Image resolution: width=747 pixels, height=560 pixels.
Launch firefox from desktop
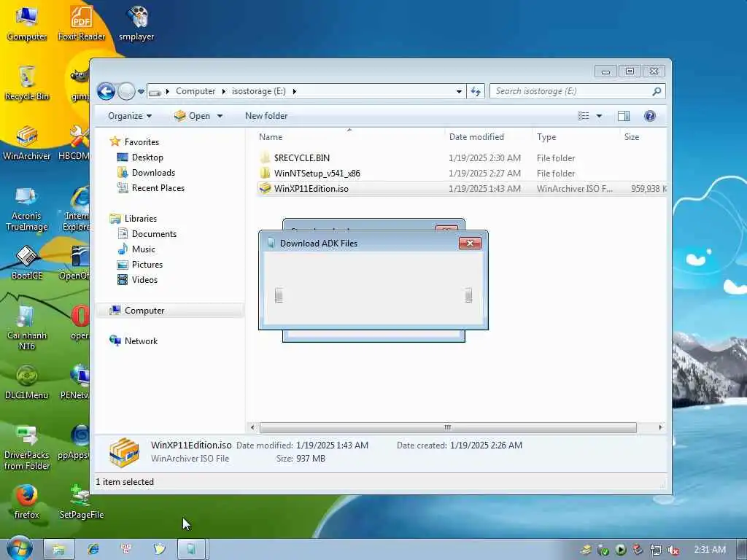pyautogui.click(x=27, y=502)
